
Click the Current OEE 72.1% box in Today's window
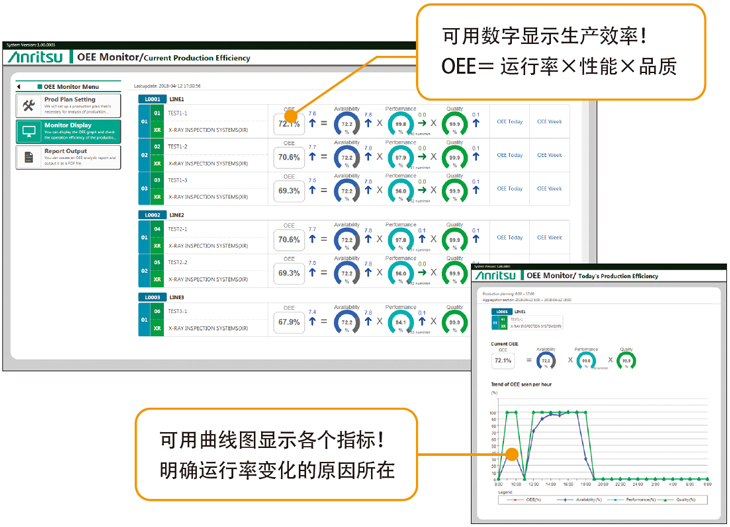[x=503, y=360]
